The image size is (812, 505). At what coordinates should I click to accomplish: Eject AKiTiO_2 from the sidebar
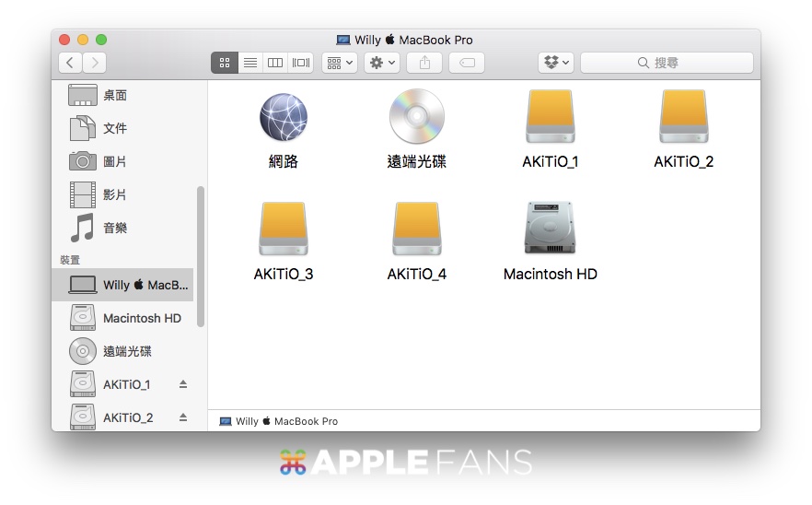(x=183, y=417)
